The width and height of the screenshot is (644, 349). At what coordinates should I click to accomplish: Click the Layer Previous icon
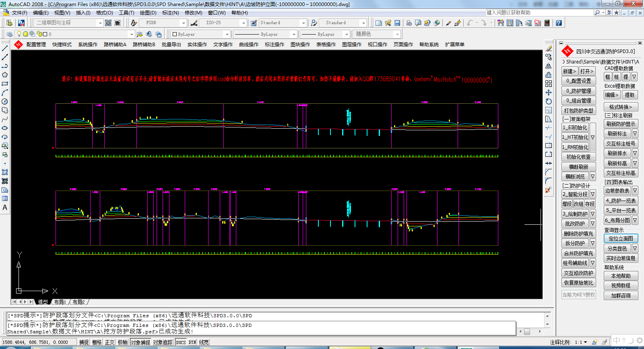[149, 34]
